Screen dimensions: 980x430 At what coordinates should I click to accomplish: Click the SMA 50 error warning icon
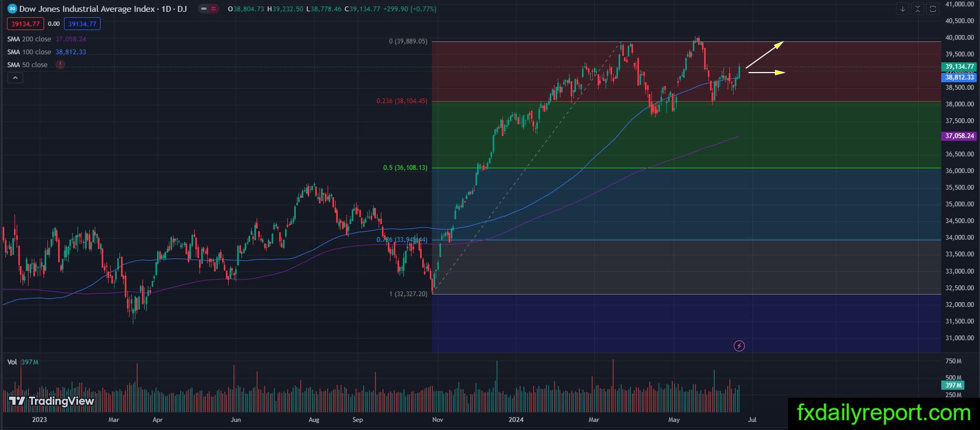pos(60,64)
